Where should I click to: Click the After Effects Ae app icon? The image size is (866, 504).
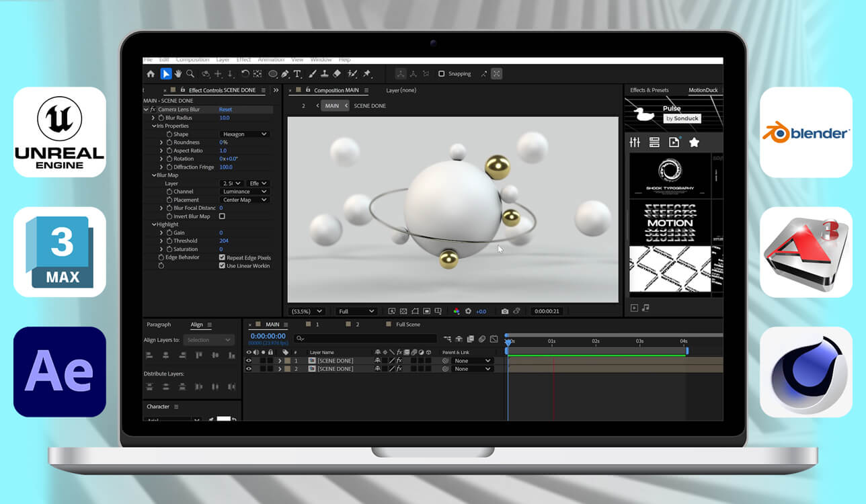[x=60, y=372]
